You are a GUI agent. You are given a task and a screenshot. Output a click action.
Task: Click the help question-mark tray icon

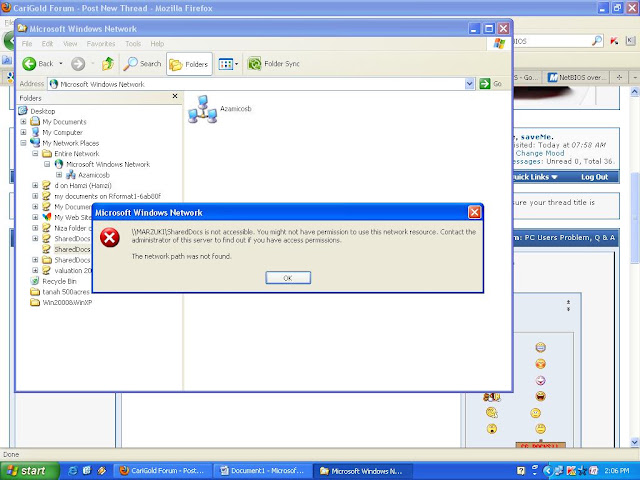520,471
